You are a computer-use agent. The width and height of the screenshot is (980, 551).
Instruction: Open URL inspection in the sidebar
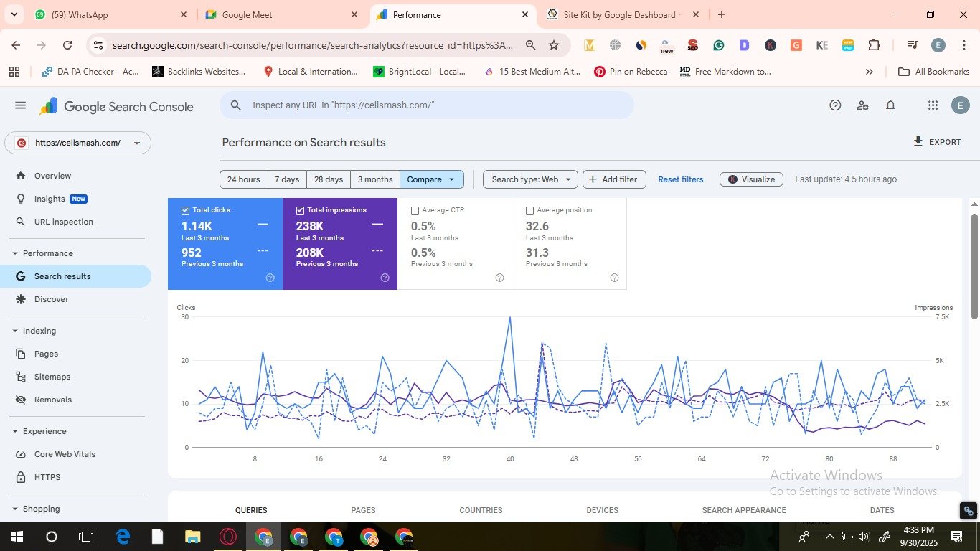pos(63,222)
